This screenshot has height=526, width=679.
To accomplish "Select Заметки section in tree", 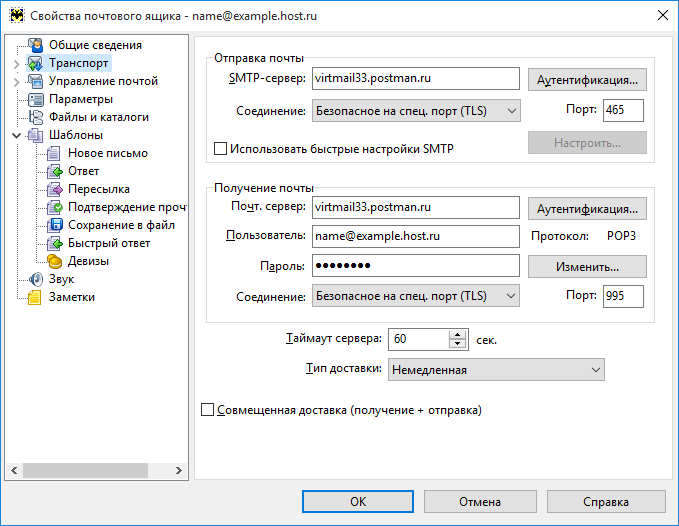I will (x=71, y=297).
